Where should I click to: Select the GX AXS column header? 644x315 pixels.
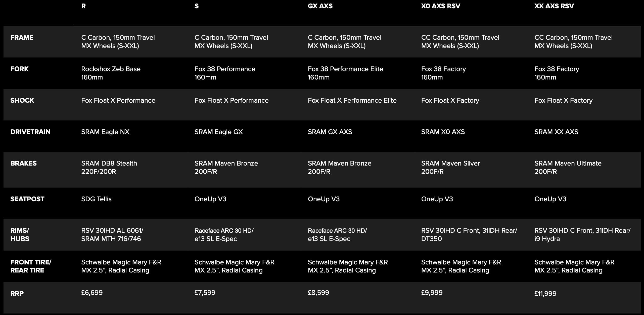click(x=320, y=6)
